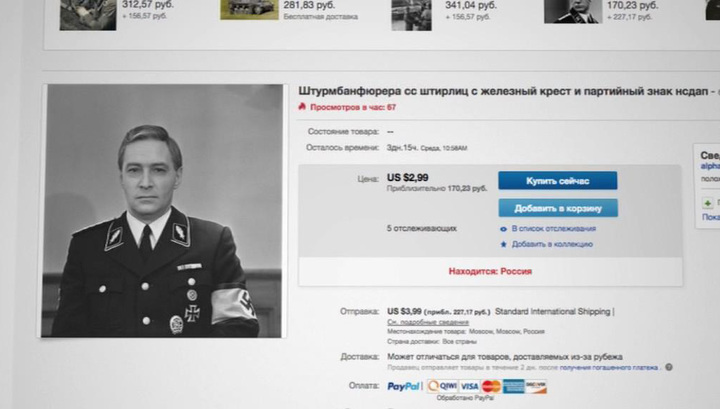Open the main listing photo
Image resolution: width=720 pixels, height=409 pixels.
tap(162, 211)
